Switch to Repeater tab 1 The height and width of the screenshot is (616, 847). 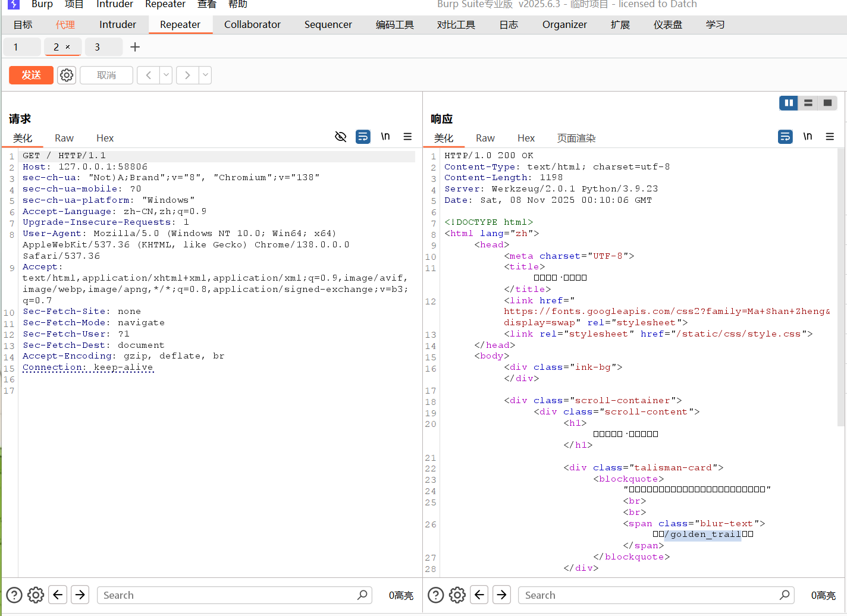point(22,47)
